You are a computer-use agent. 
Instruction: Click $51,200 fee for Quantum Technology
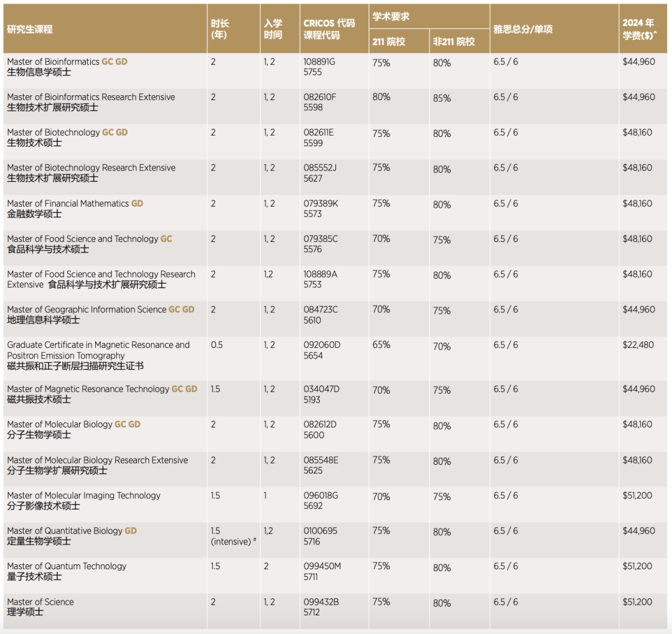click(637, 566)
